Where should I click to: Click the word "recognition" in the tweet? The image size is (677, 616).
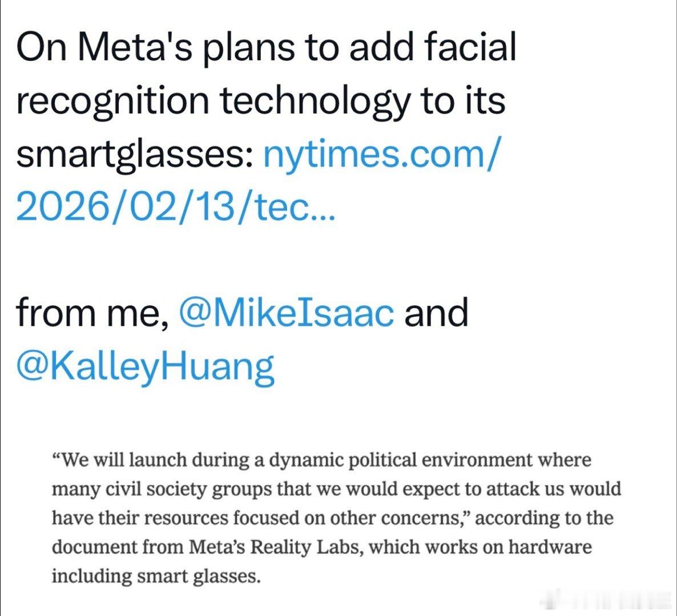[x=112, y=100]
